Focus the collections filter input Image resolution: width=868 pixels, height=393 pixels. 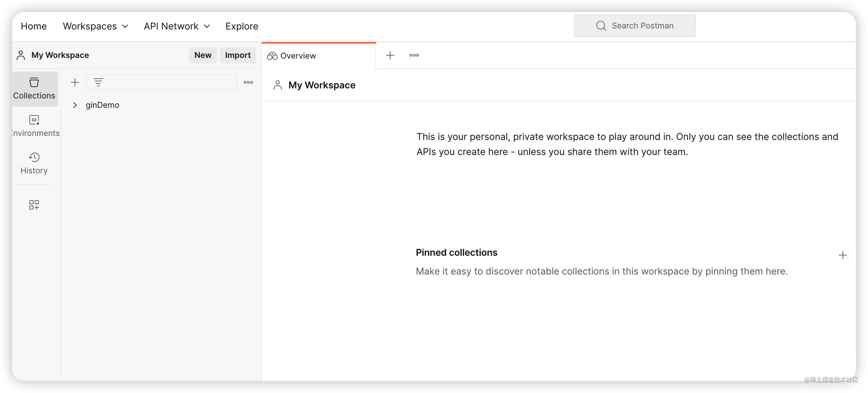(162, 82)
